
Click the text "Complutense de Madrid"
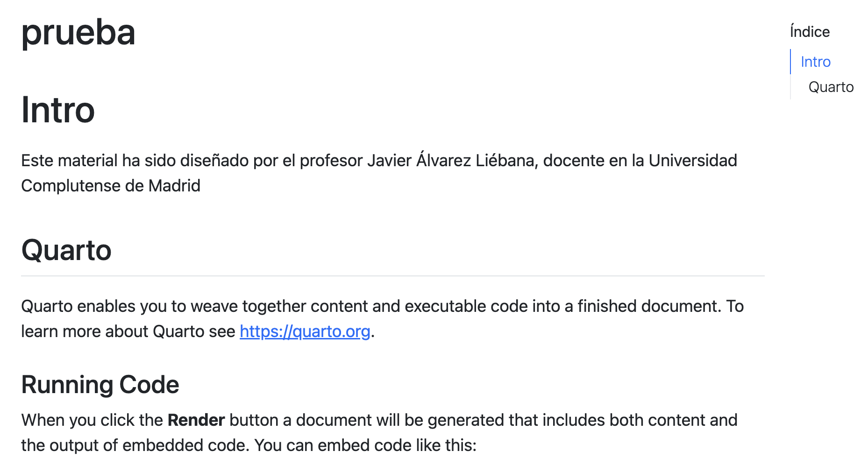pyautogui.click(x=111, y=186)
